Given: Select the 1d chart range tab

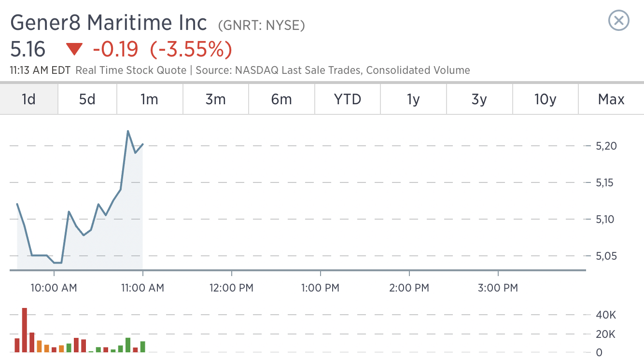Looking at the screenshot, I should click(29, 99).
